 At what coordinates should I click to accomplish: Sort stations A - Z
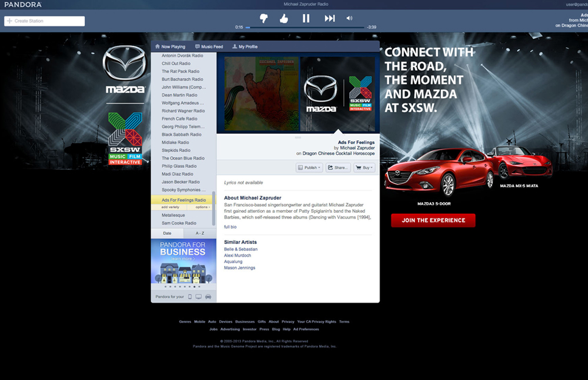pyautogui.click(x=200, y=233)
